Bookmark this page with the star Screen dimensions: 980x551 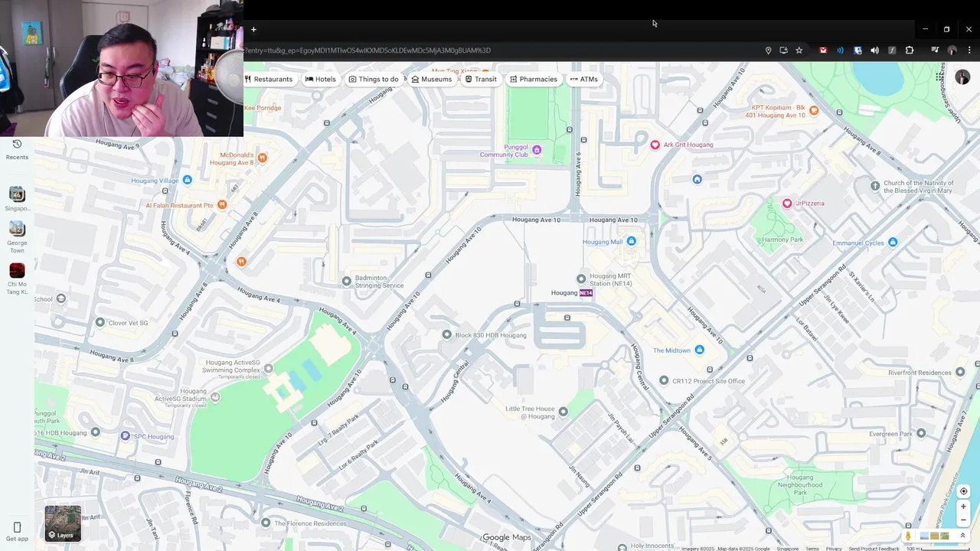point(799,51)
